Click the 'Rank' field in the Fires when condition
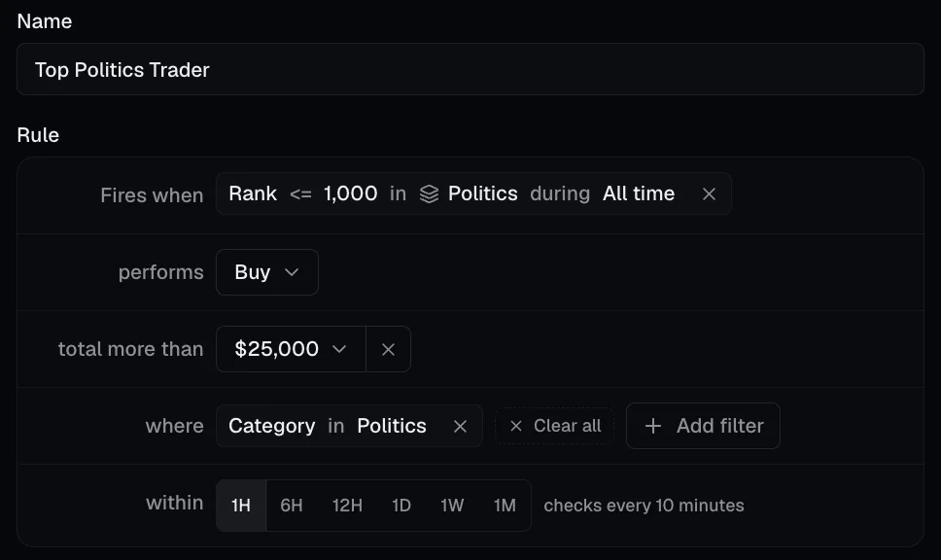Viewport: 941px width, 560px height. tap(253, 193)
